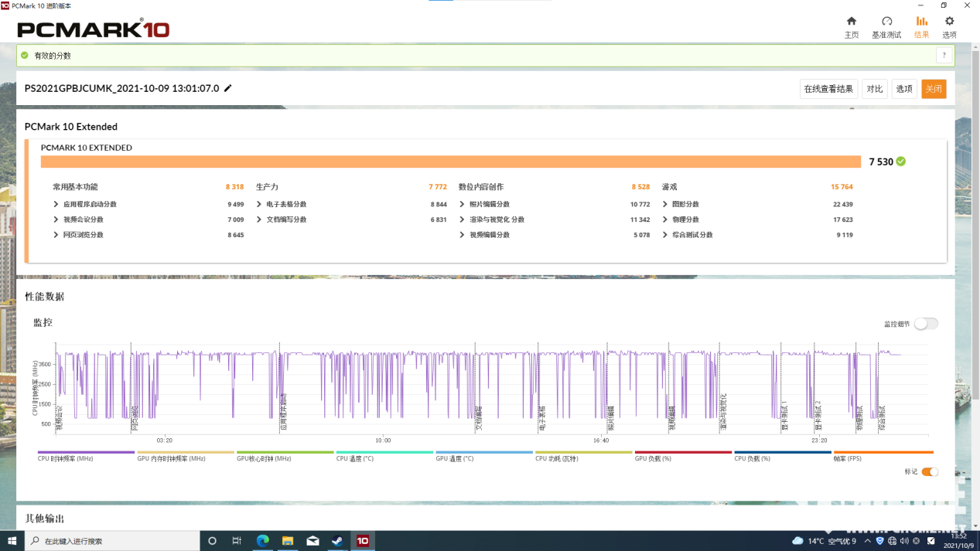Toggle 帧率 (FPS) orange legend
Viewport: 980px width, 551px height.
(883, 456)
